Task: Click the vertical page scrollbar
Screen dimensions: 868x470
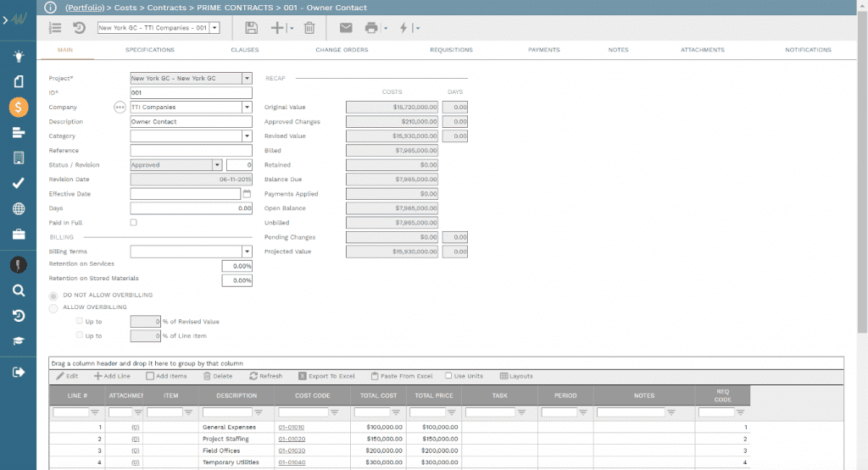Action: (862, 173)
